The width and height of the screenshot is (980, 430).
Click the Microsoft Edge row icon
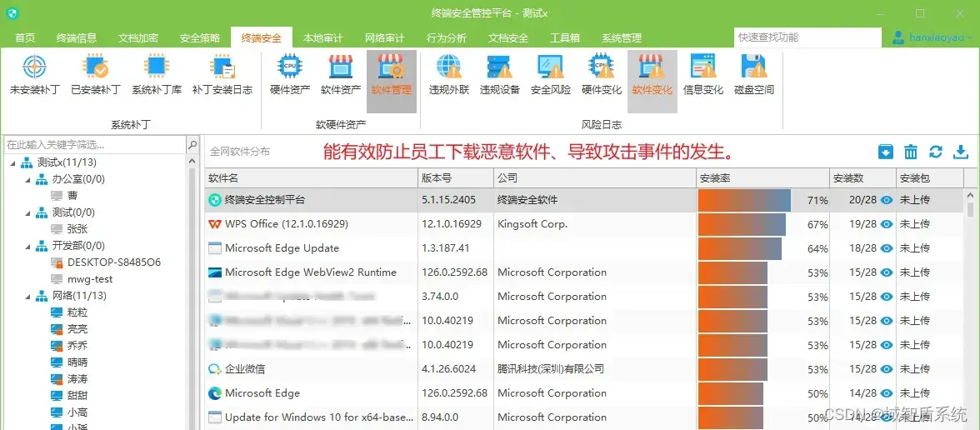pos(214,393)
